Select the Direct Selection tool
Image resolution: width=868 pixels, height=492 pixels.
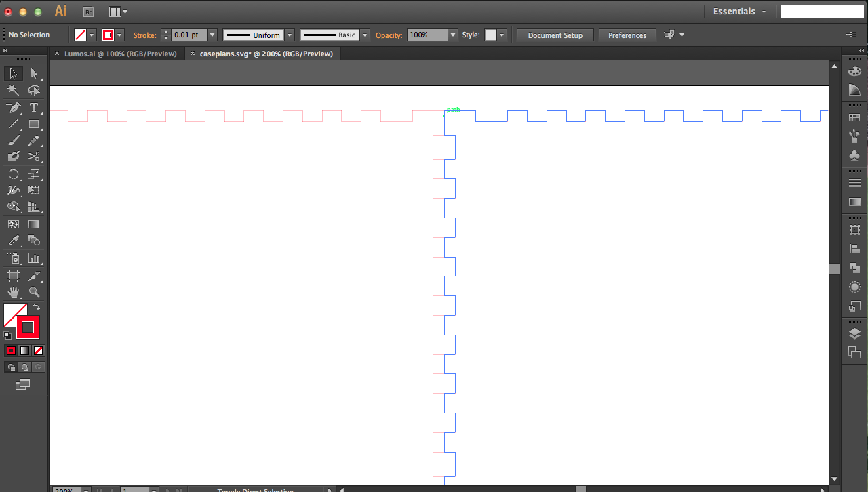[34, 74]
